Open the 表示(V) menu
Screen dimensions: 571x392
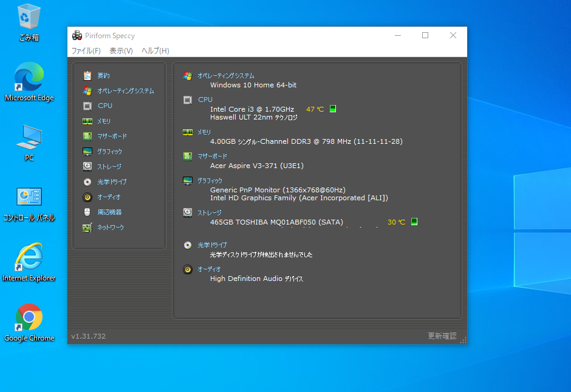pyautogui.click(x=121, y=50)
